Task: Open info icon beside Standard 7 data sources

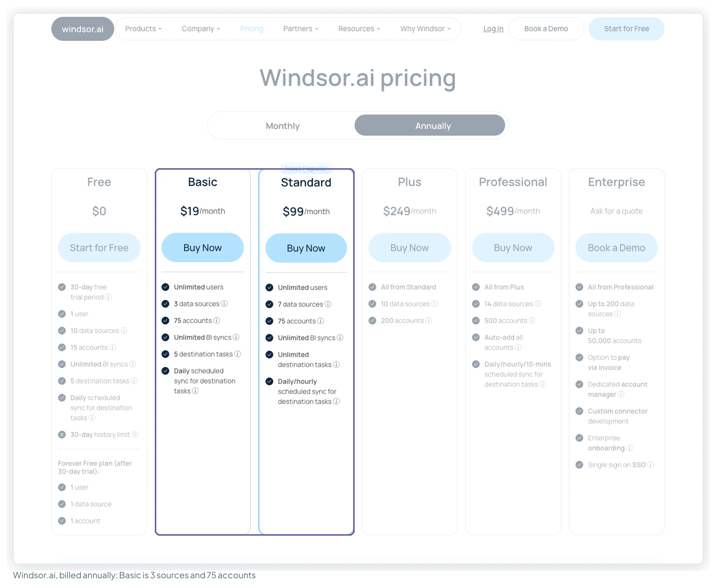Action: click(x=328, y=304)
